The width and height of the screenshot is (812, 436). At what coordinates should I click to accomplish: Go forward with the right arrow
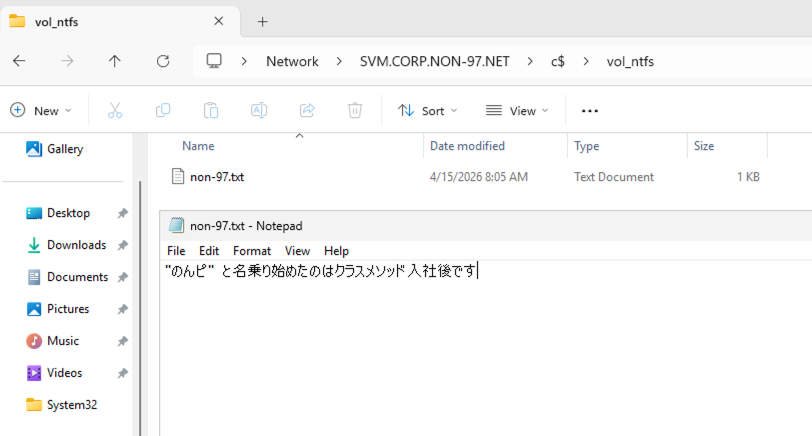(x=67, y=61)
